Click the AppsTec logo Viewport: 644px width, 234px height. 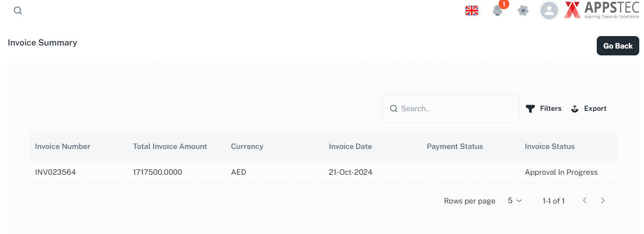pyautogui.click(x=601, y=10)
